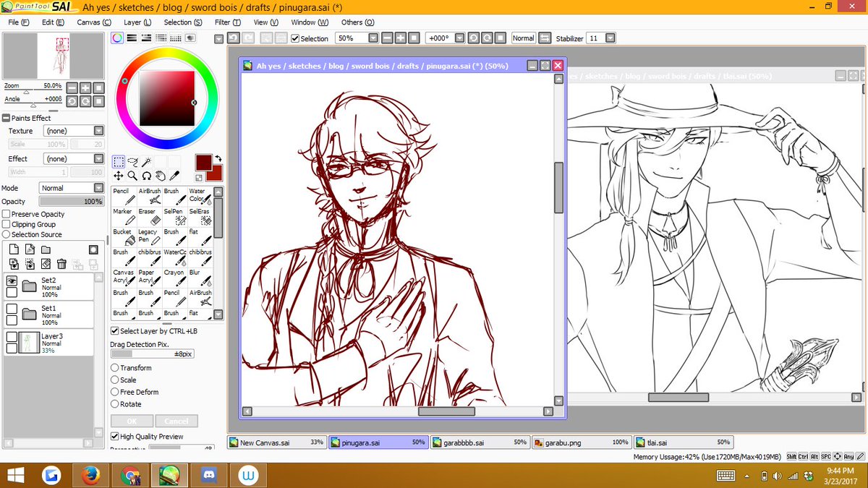This screenshot has height=488, width=868.
Task: Select the Hand pan tool
Action: pos(160,176)
